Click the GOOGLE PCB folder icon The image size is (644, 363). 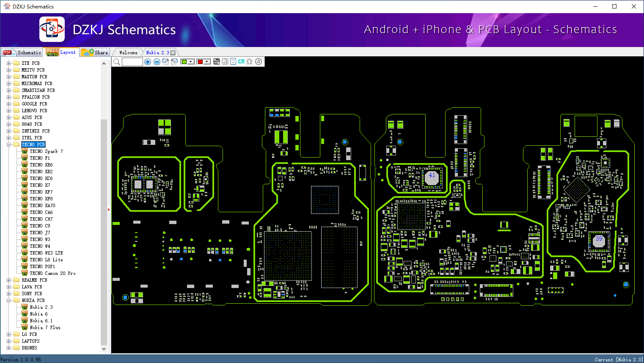click(17, 104)
